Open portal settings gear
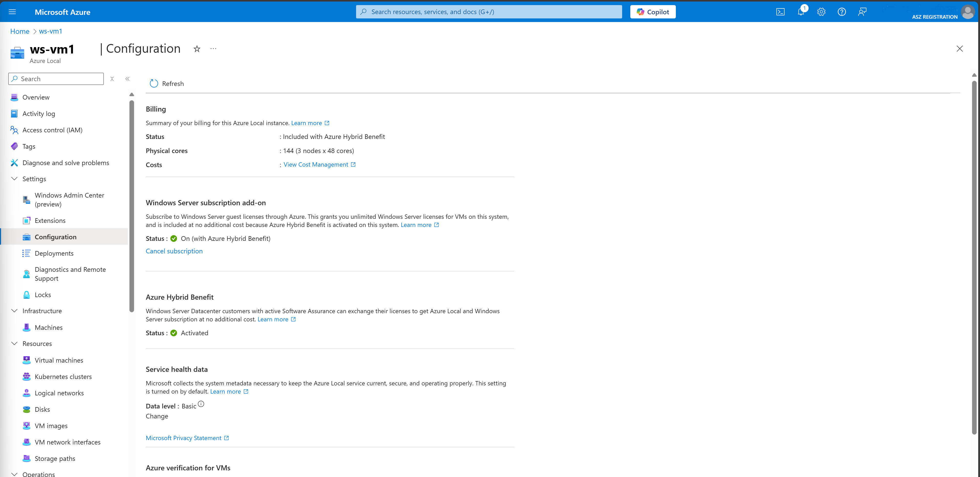Screen dimensions: 980x477 coord(821,12)
